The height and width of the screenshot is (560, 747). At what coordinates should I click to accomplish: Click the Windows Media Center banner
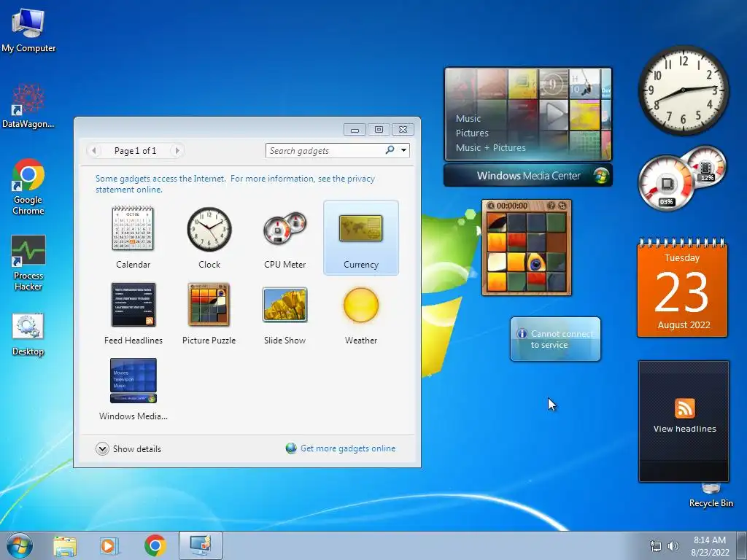point(528,175)
